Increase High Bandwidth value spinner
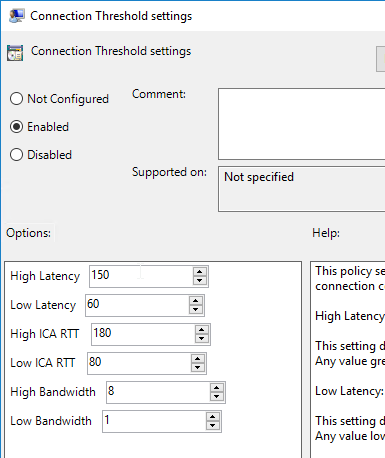Image resolution: width=385 pixels, height=458 pixels. (217, 388)
